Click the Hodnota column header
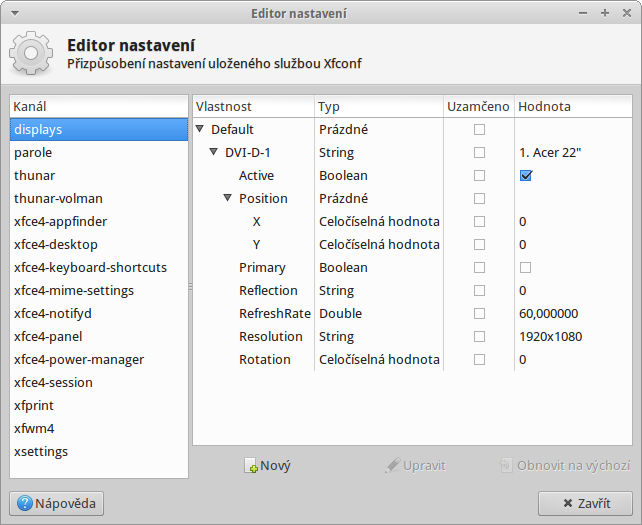This screenshot has width=642, height=525. (x=573, y=106)
